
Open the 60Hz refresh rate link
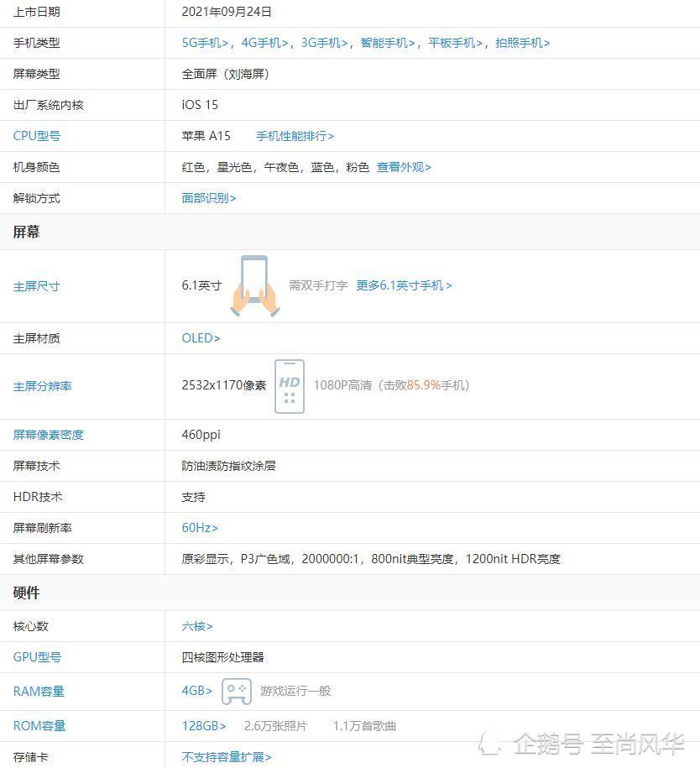click(200, 528)
